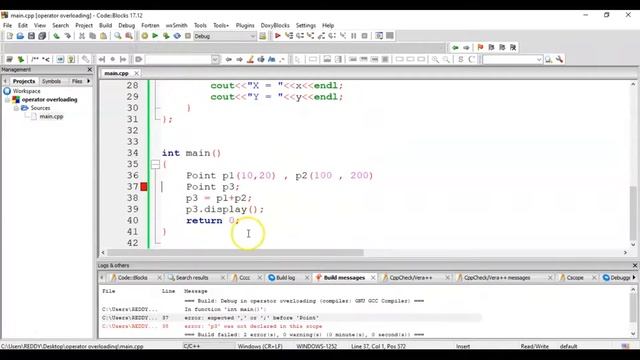Image resolution: width=640 pixels, height=360 pixels.
Task: Toggle the breakpoint on line 37
Action: click(x=144, y=187)
